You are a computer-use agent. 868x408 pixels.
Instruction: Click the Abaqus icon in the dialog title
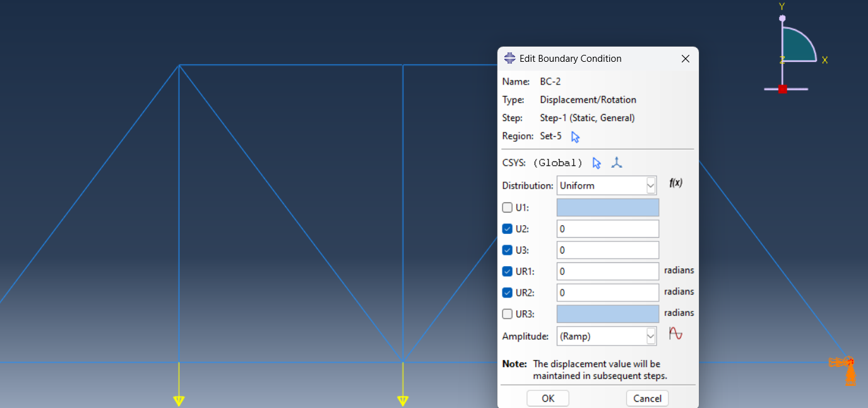[509, 58]
